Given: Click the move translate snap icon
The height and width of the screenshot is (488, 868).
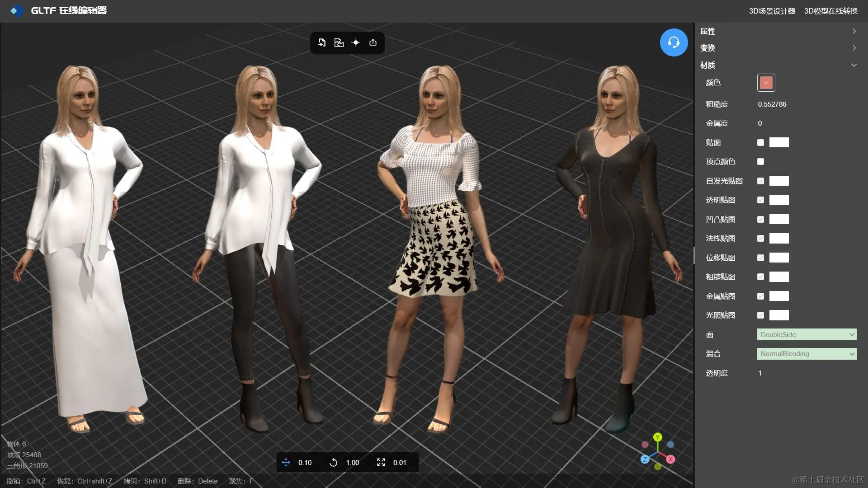Looking at the screenshot, I should 286,462.
